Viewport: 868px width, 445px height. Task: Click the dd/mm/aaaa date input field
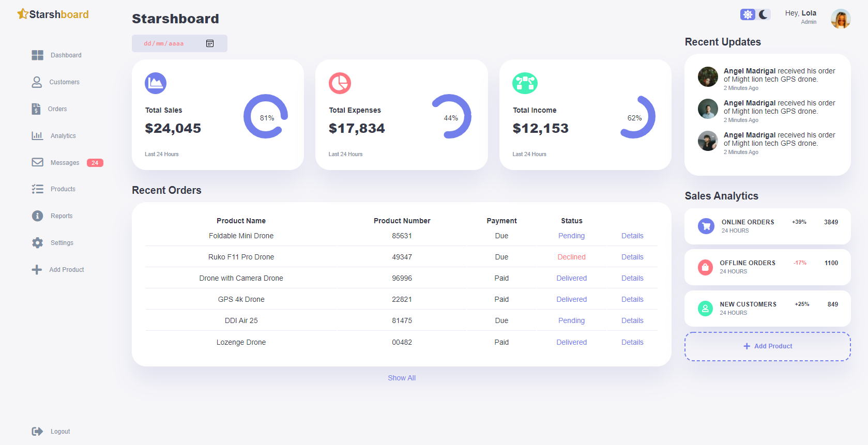coord(171,43)
